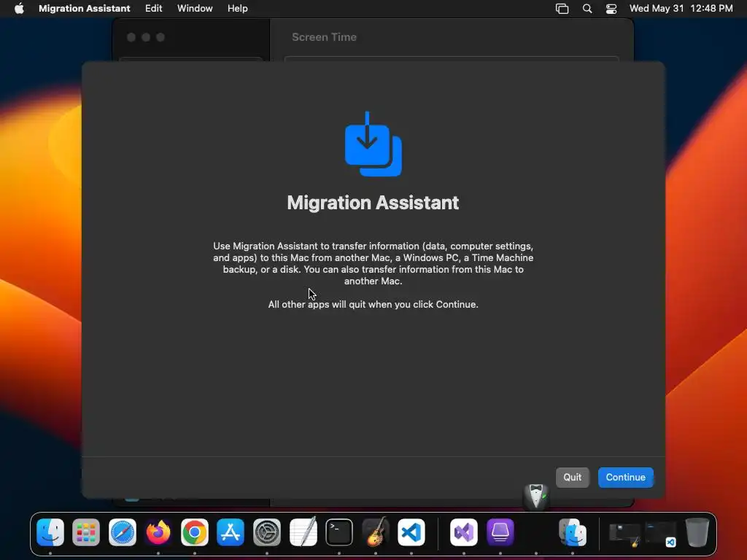
Task: Open Visual Studio Code from the Dock
Action: click(411, 532)
